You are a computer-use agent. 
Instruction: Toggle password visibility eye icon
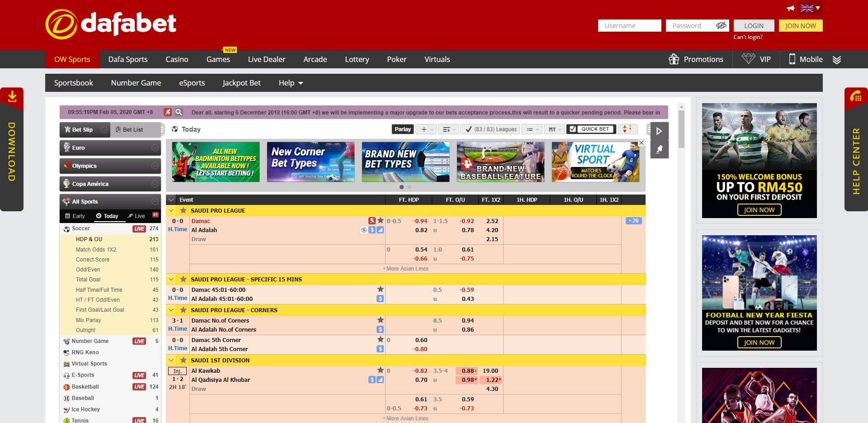[x=721, y=25]
